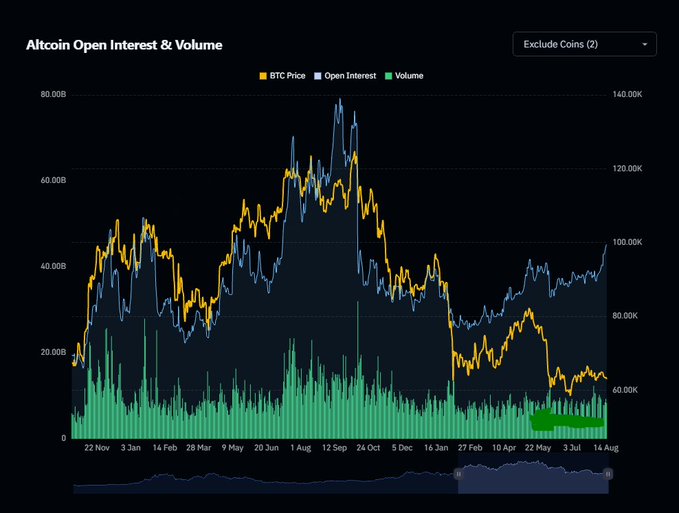Toggle the Volume legend series
This screenshot has height=513, width=679.
click(404, 76)
